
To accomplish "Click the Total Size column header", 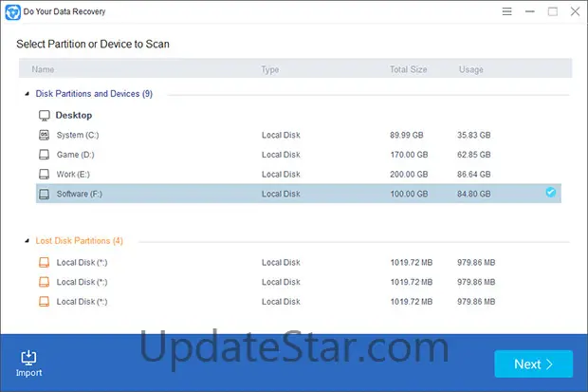I will click(409, 69).
